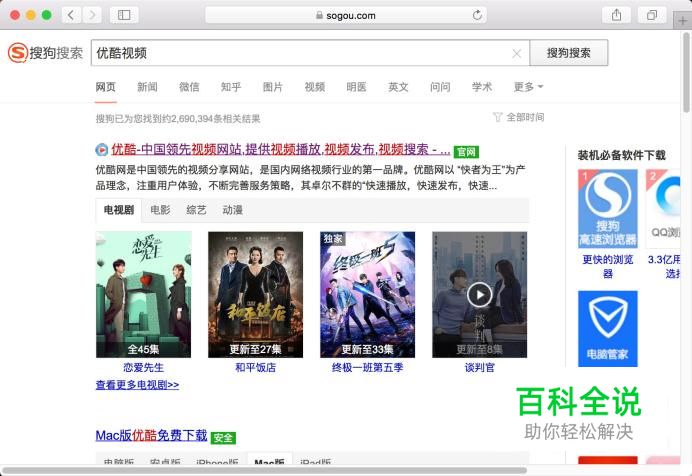Screen dimensions: 692x476
Task: Select the 综艺 category tab
Action: click(x=196, y=210)
